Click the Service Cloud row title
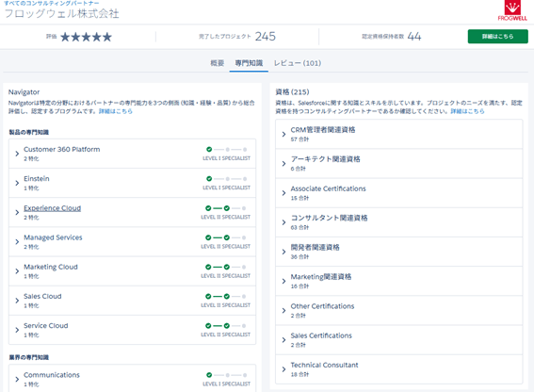This screenshot has height=392, width=534. tap(45, 325)
